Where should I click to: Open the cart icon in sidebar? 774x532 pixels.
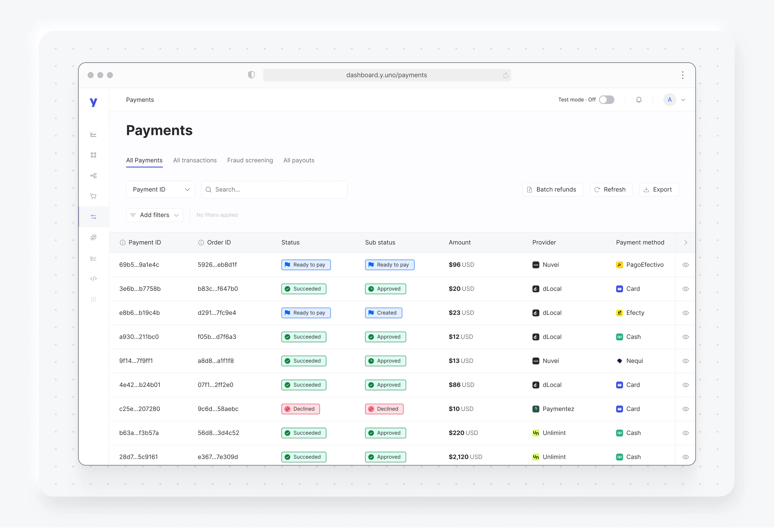pos(93,196)
